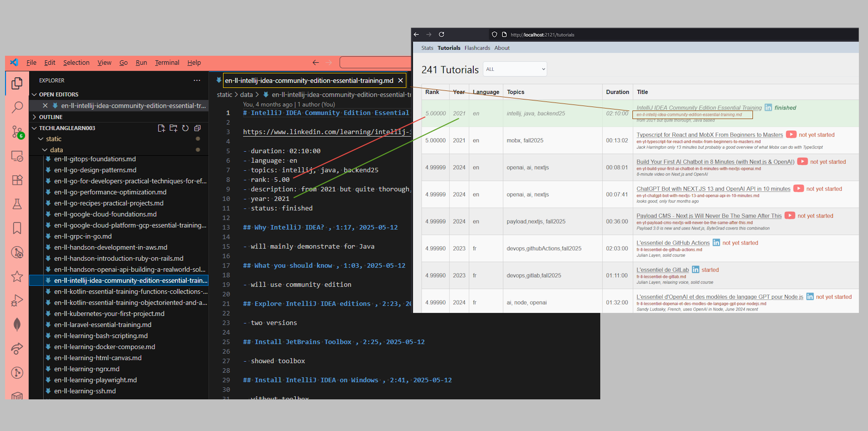Open the Testing flask view

click(x=17, y=204)
